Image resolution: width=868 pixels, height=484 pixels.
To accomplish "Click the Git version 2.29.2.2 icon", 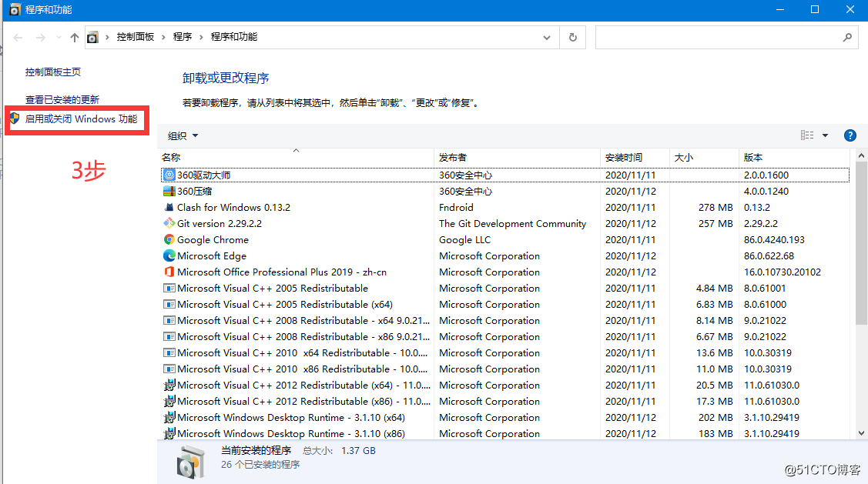I will click(169, 223).
